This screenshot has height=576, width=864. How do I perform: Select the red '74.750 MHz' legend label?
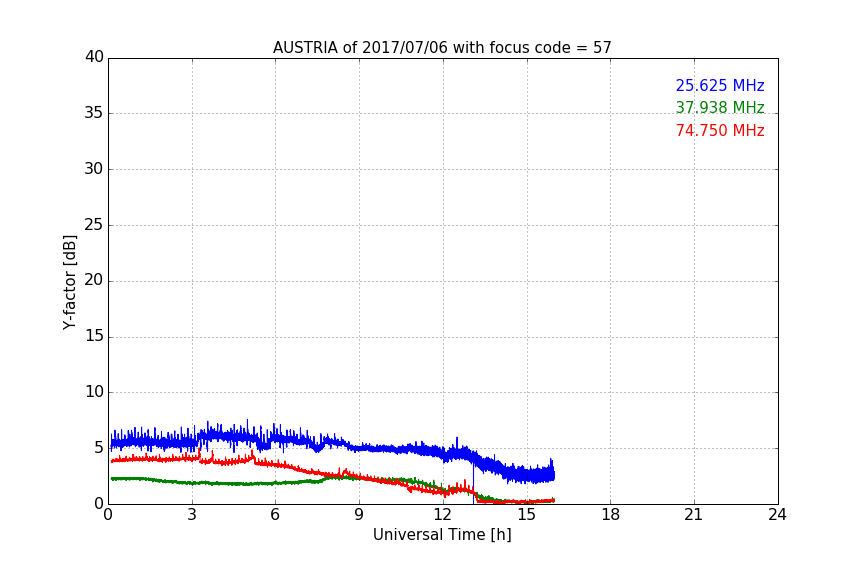tap(720, 131)
